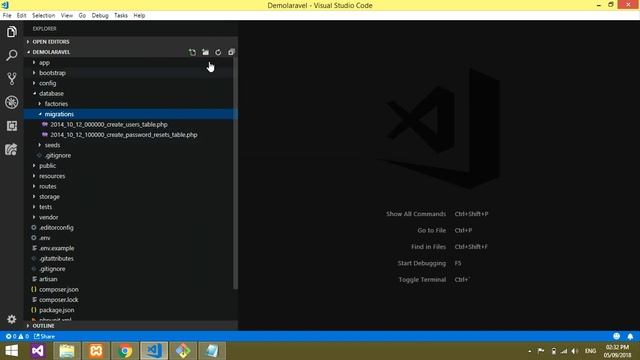Collapse all folders in explorer
This screenshot has height=360, width=640.
point(231,52)
